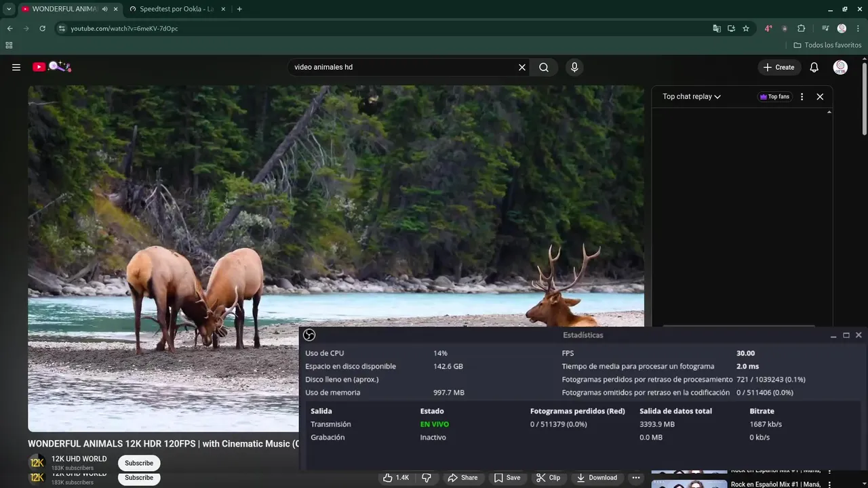Screen dimensions: 868x488
Task: Click the frame time value 2.0 ms
Action: coord(748,366)
